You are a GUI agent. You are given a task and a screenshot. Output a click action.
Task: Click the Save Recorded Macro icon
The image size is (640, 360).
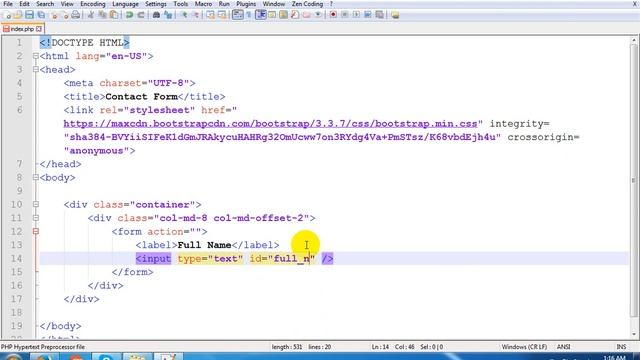379,15
